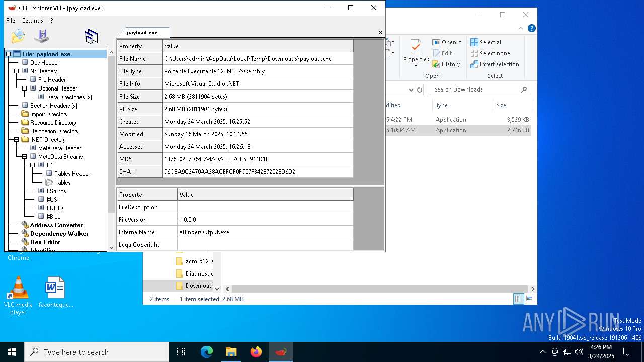Sort by the Type column in Explorer
644x362 pixels.
(x=462, y=105)
